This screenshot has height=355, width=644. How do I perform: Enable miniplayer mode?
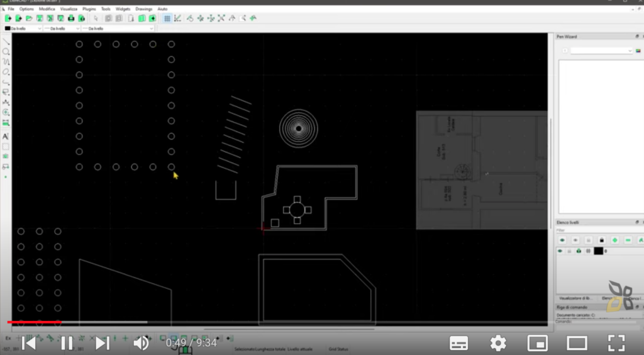pos(538,342)
